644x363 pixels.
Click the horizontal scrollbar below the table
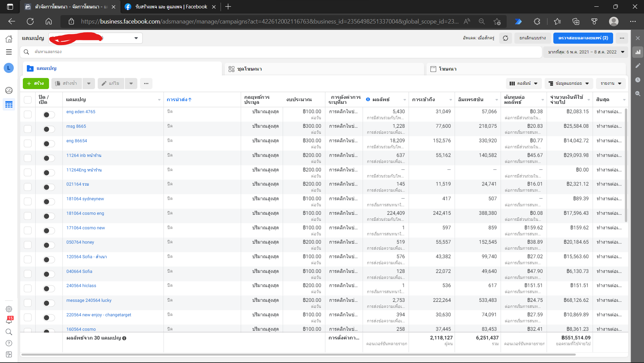(299, 355)
